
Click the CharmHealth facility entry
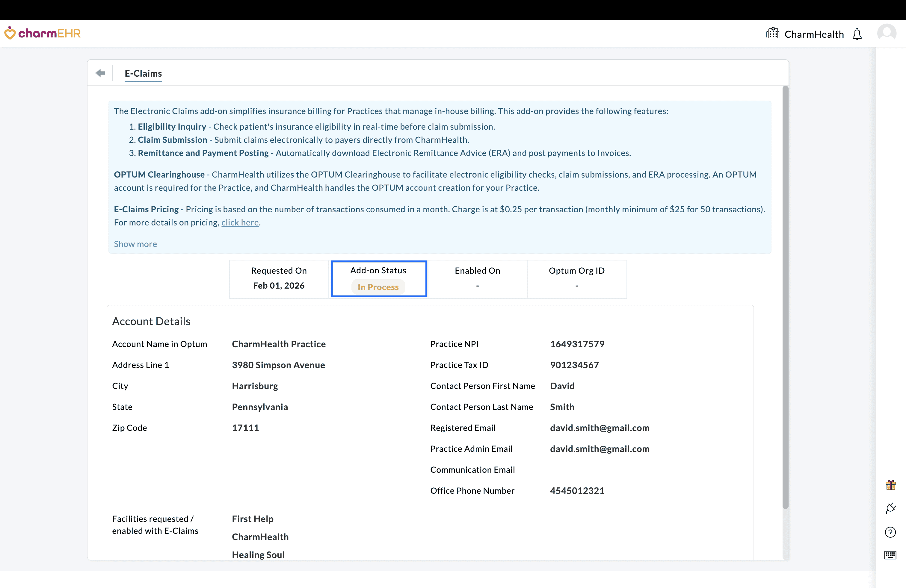point(260,537)
